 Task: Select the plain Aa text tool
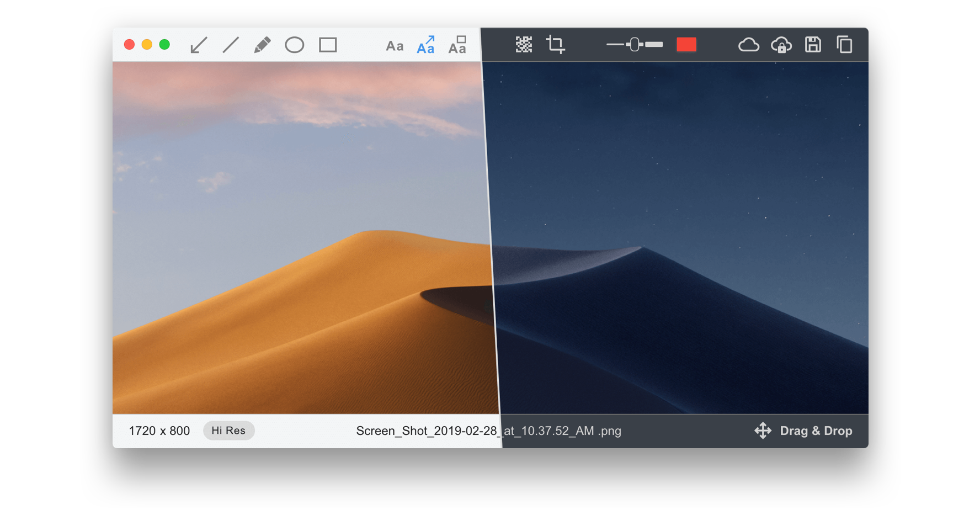pyautogui.click(x=395, y=46)
